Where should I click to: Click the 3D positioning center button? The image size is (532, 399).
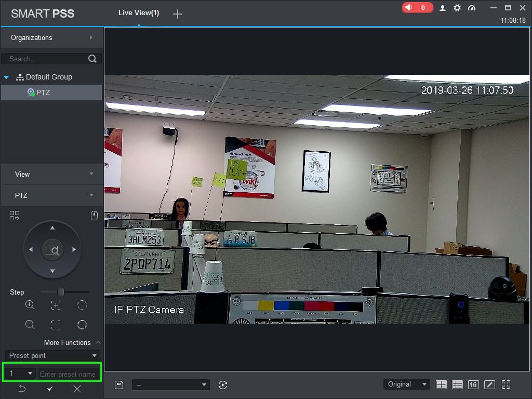52,250
